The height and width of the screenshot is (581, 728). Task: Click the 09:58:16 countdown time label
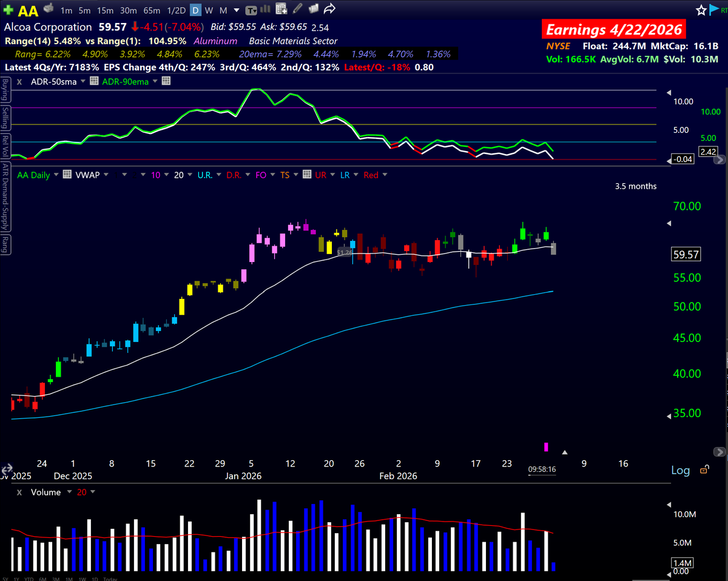[x=542, y=469]
